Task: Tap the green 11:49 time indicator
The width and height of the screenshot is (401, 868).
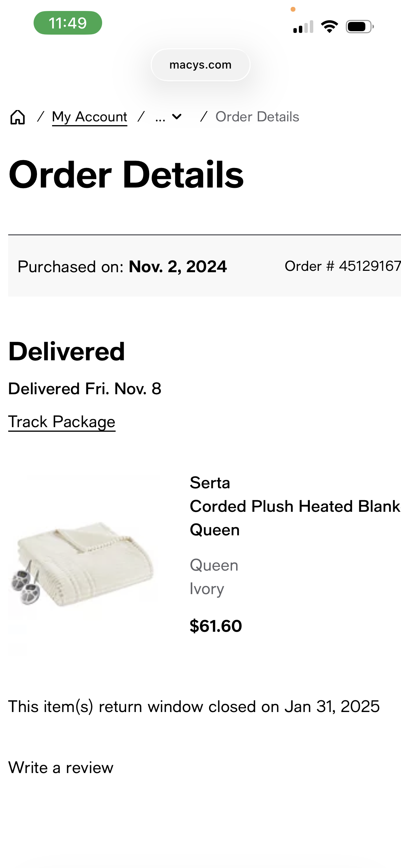Action: tap(68, 23)
